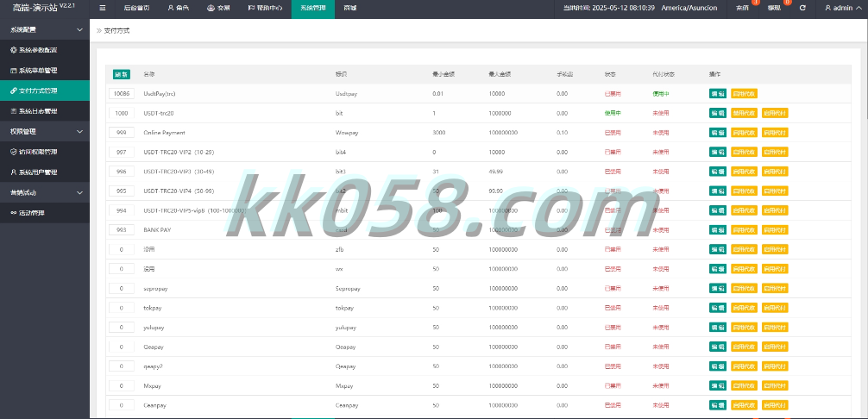The height and width of the screenshot is (419, 868).
Task: Toggle the sidebar with the hamburger icon
Action: point(103,9)
